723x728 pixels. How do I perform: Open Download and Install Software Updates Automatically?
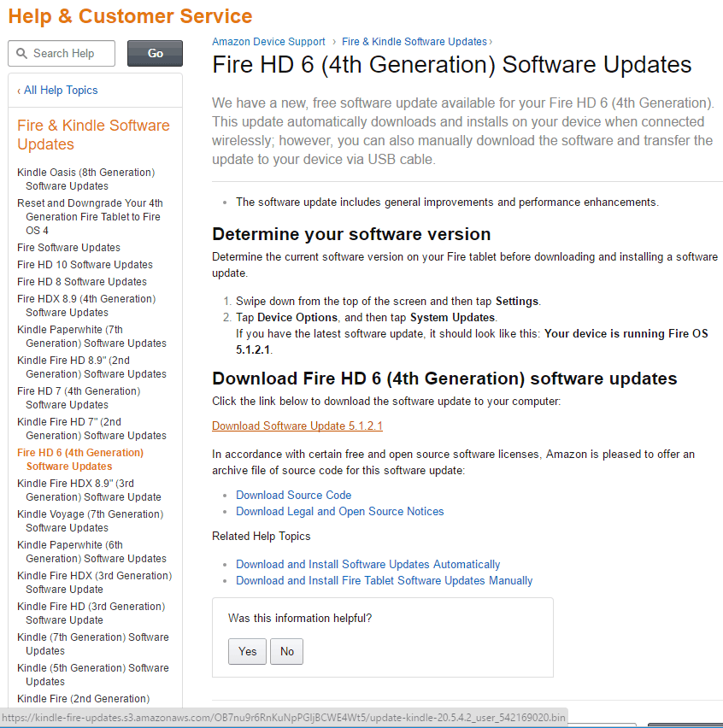tap(367, 564)
